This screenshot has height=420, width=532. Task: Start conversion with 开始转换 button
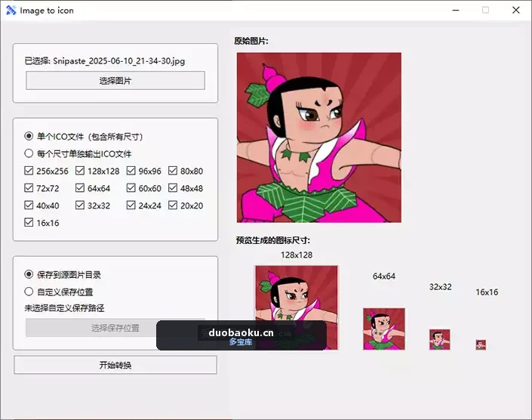[115, 365]
